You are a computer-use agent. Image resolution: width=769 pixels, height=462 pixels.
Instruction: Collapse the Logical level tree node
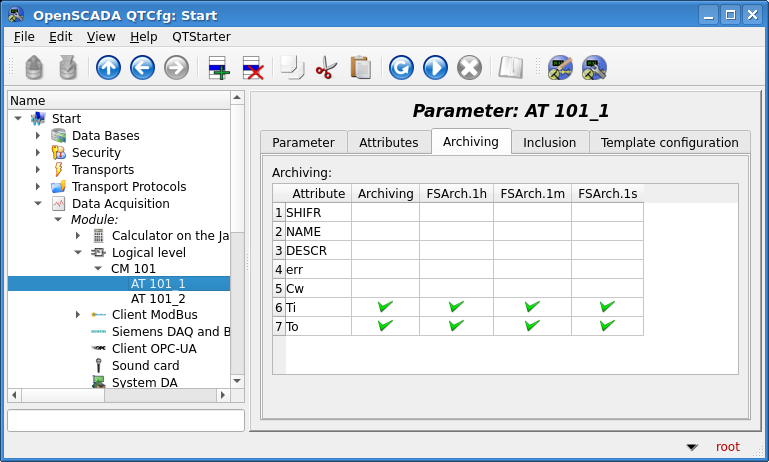[x=78, y=253]
